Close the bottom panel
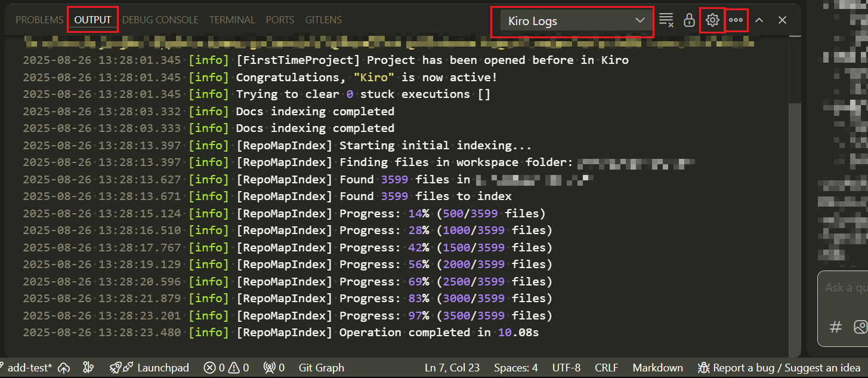 (783, 20)
